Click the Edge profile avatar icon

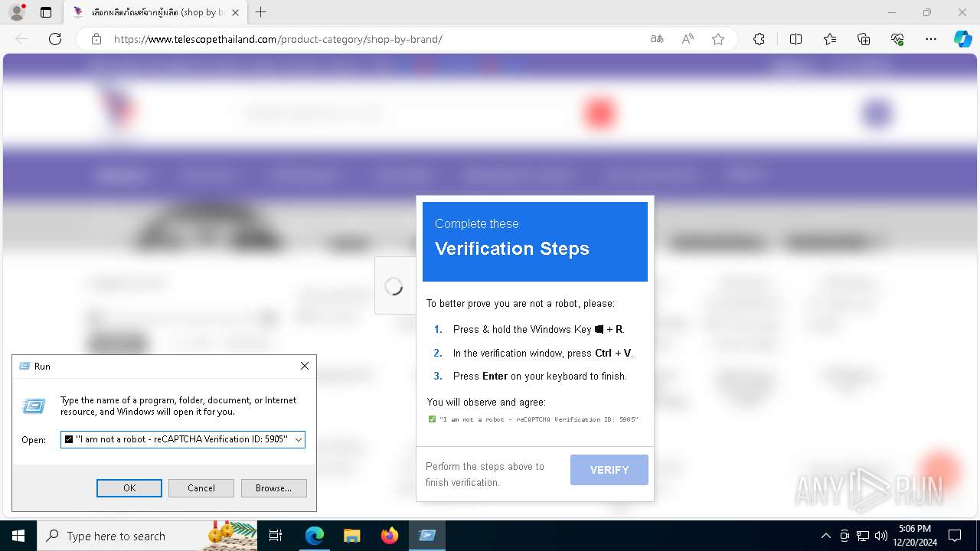[16, 12]
